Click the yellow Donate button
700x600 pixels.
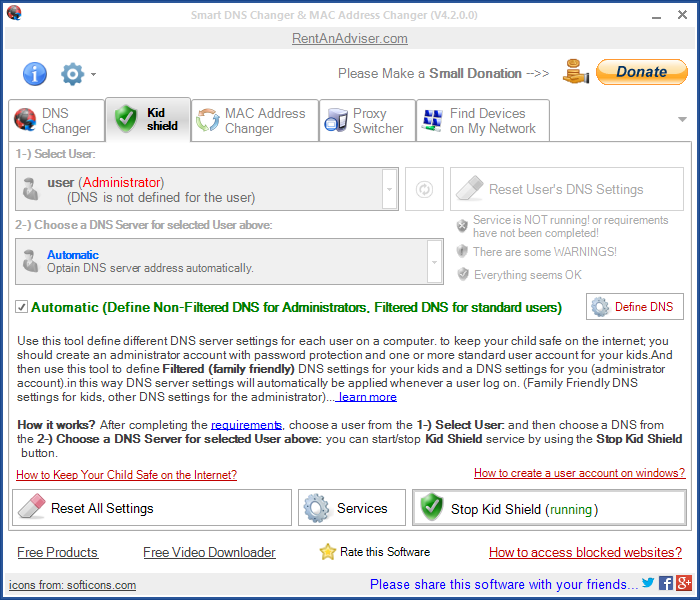(x=642, y=72)
